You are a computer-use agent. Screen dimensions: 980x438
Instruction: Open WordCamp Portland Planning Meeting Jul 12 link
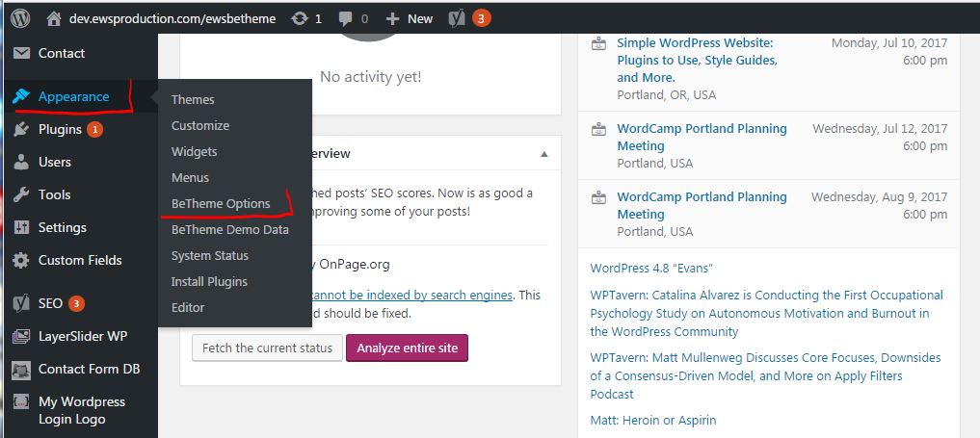click(x=702, y=138)
